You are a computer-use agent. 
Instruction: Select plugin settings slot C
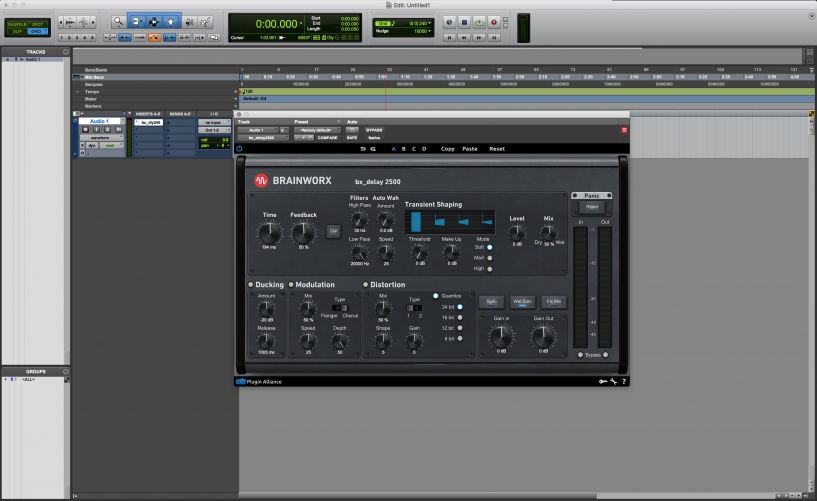point(414,149)
